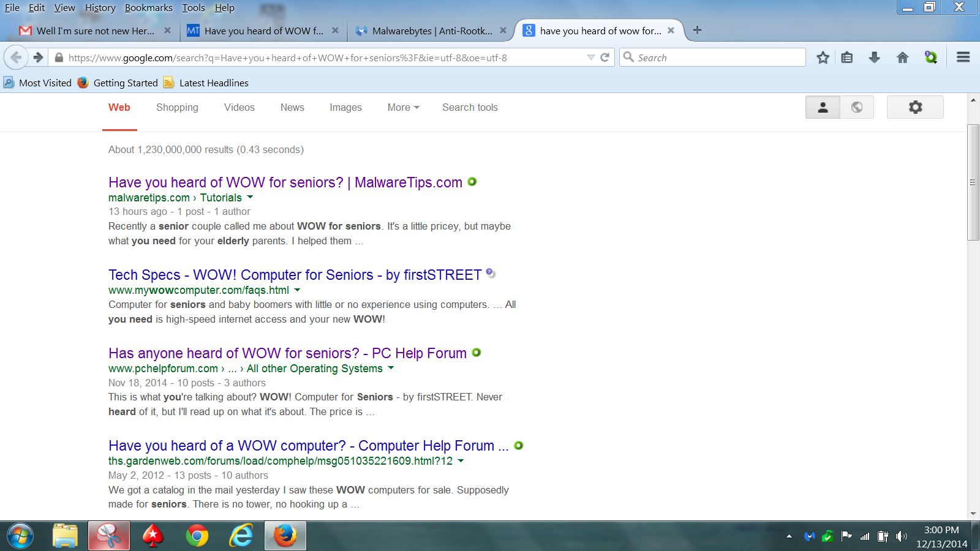Open 'Tech Specs - WOW! Computer for Seniors' result
980x551 pixels.
point(295,275)
